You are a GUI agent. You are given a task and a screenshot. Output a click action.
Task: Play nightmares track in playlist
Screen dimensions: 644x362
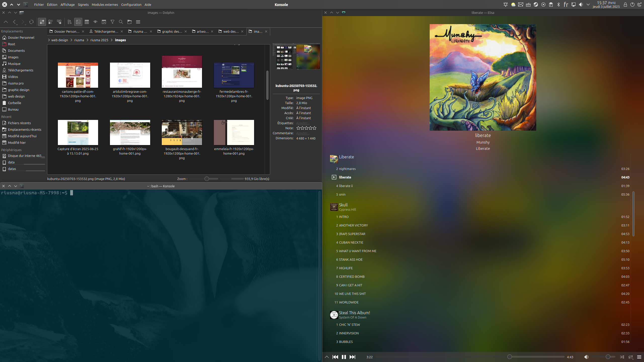coord(480,169)
